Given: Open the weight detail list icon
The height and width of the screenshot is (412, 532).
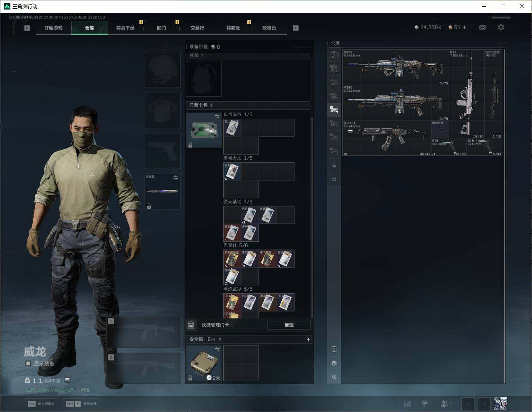Looking at the screenshot, I should (x=67, y=380).
